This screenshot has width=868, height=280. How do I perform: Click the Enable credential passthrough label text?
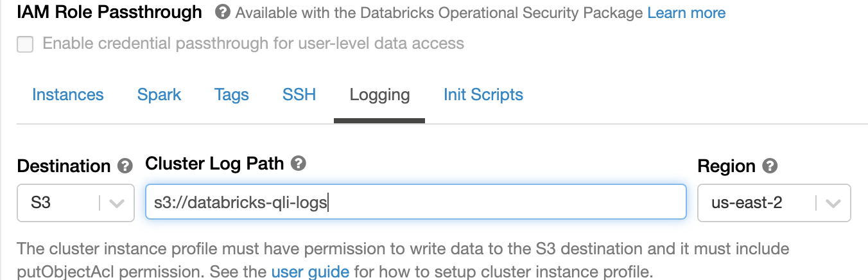tap(253, 44)
